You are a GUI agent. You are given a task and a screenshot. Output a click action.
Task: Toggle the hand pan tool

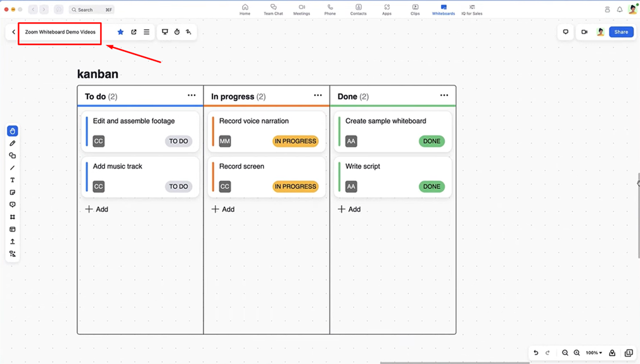click(x=12, y=131)
